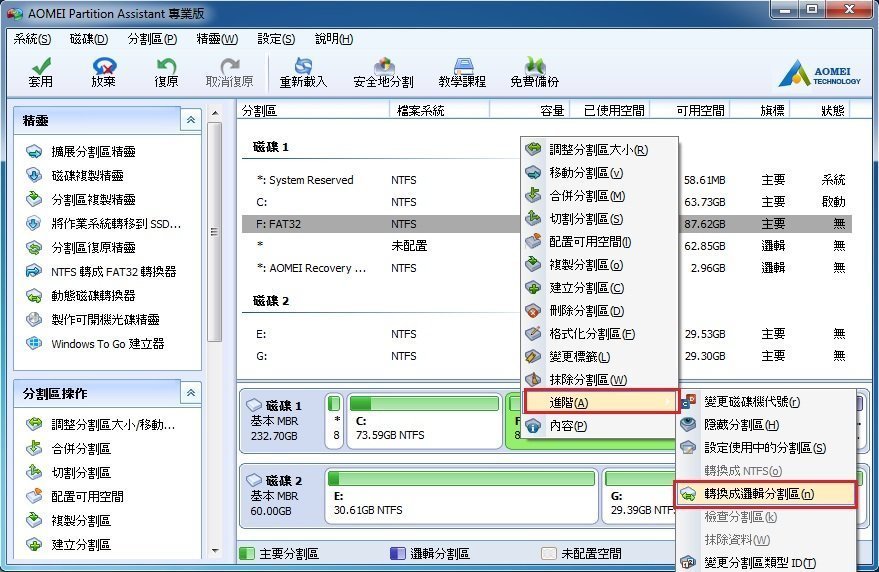
Task: Click the E: 30.61GB NTFS disk block
Action: tap(461, 496)
